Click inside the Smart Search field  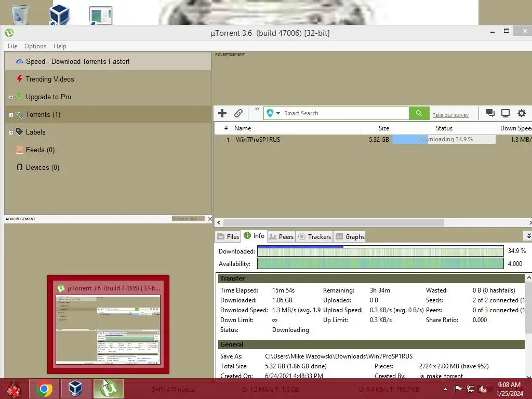pos(344,113)
